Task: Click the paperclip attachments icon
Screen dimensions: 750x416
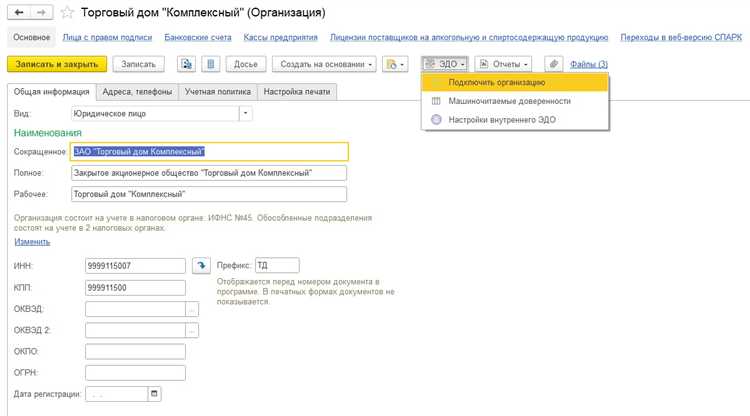Action: [x=553, y=64]
